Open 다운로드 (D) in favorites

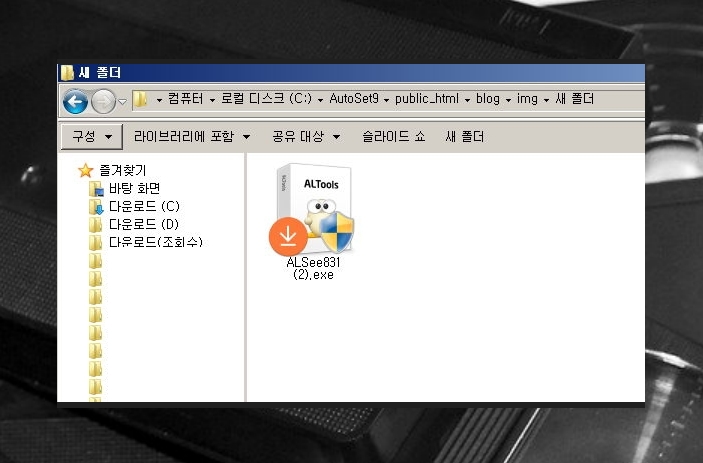coord(144,224)
